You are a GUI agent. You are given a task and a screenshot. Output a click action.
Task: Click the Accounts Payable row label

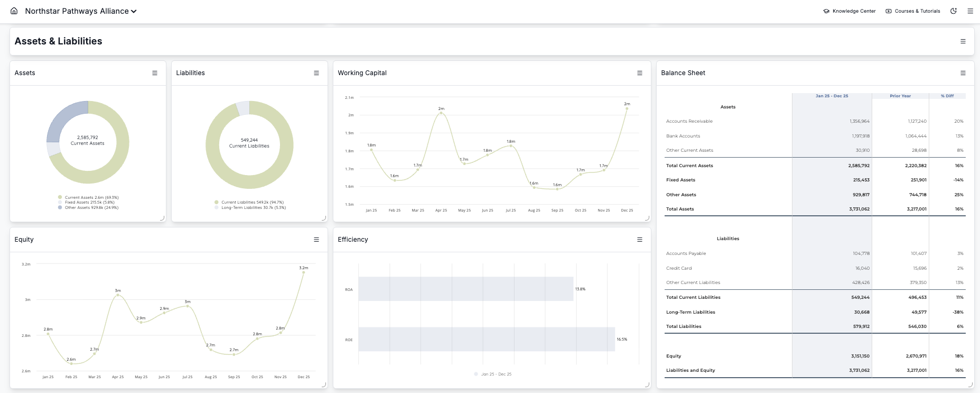pyautogui.click(x=686, y=253)
